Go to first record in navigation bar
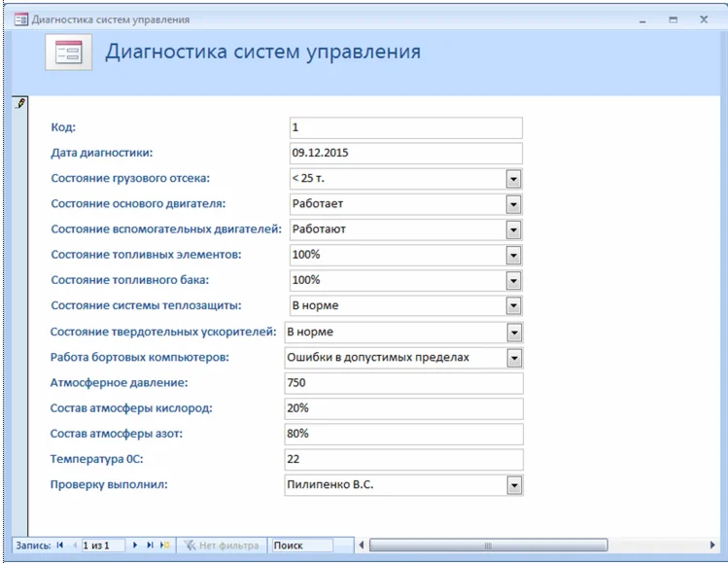728x563 pixels. point(60,545)
